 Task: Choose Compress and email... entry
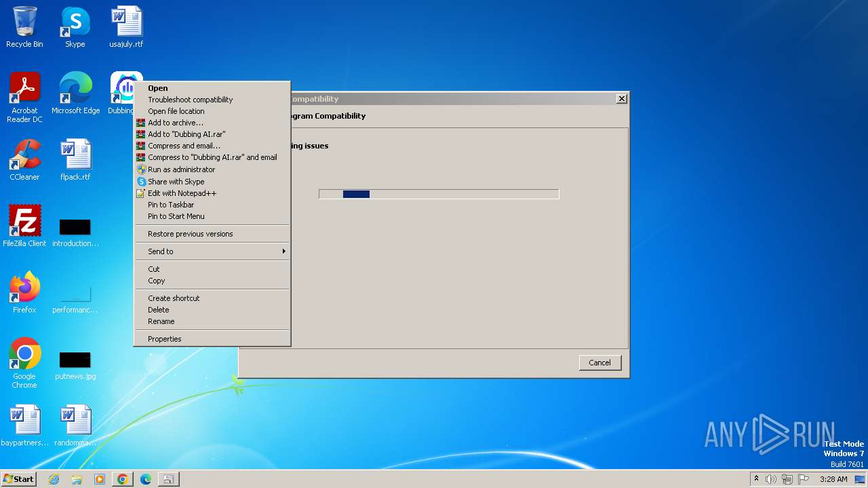tap(212, 146)
